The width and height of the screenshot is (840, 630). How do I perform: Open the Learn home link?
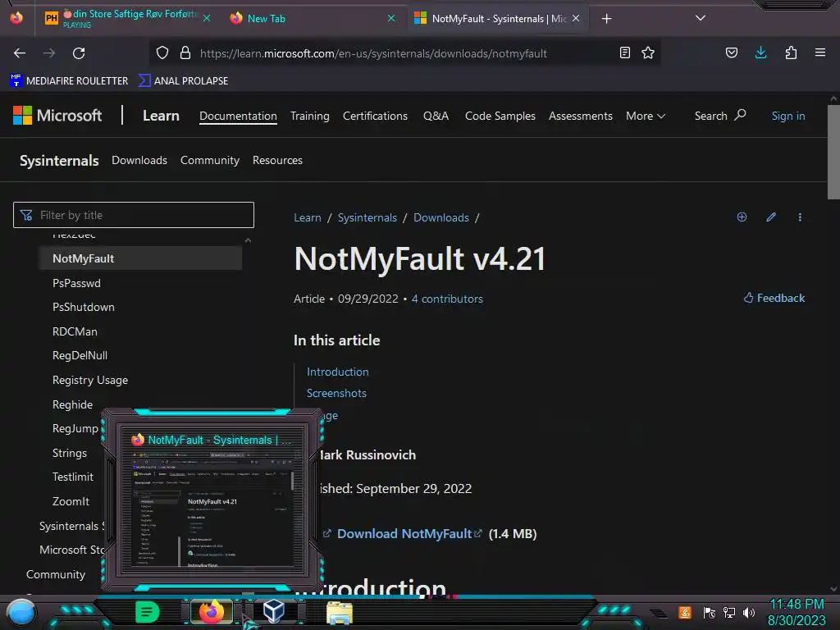(161, 116)
